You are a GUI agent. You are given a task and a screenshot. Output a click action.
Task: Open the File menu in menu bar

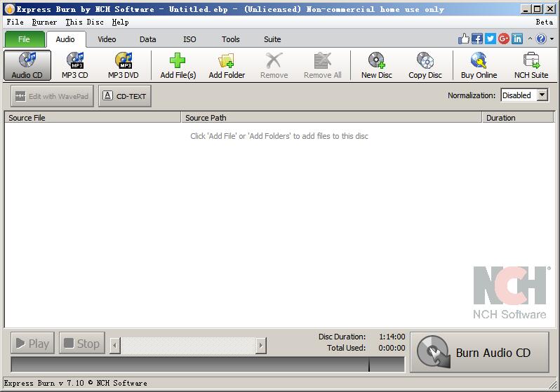[x=15, y=22]
